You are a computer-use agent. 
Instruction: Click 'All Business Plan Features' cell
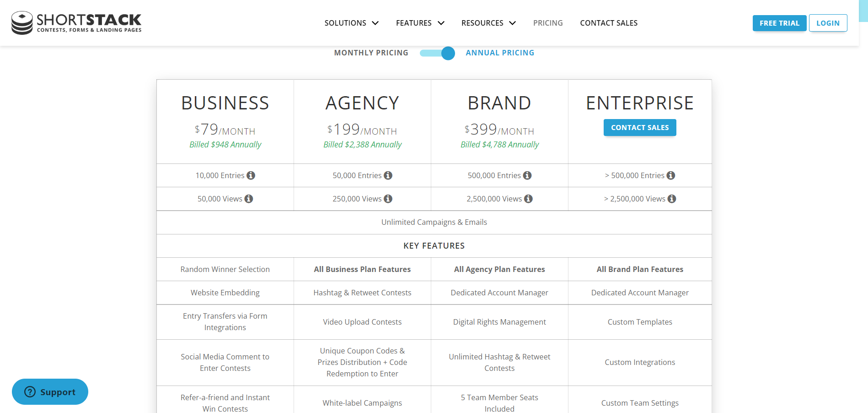coord(362,269)
